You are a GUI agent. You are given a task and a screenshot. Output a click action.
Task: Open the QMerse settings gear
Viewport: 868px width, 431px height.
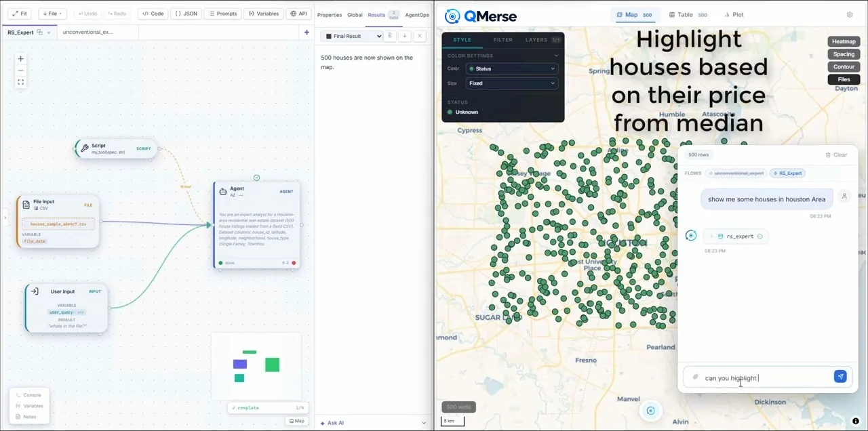click(850, 14)
